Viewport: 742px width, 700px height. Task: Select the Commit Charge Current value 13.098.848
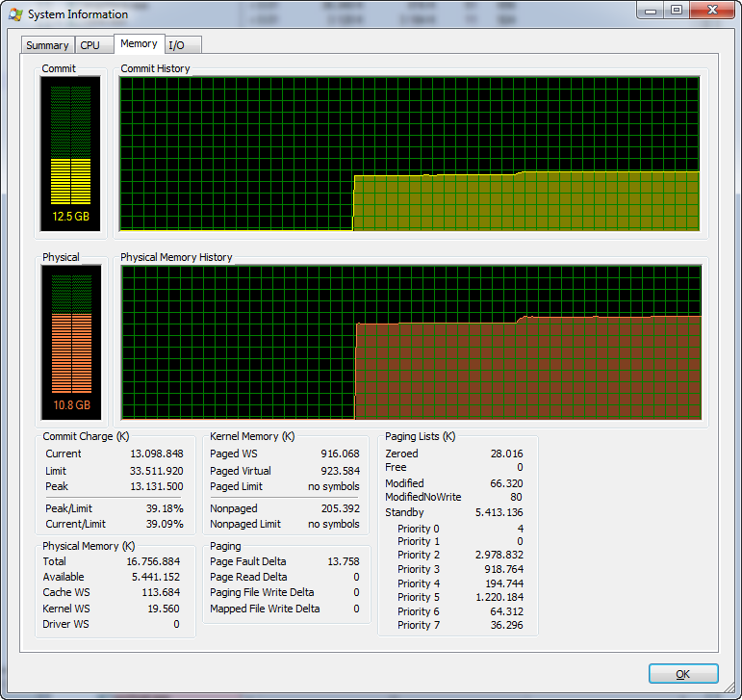[x=157, y=454]
